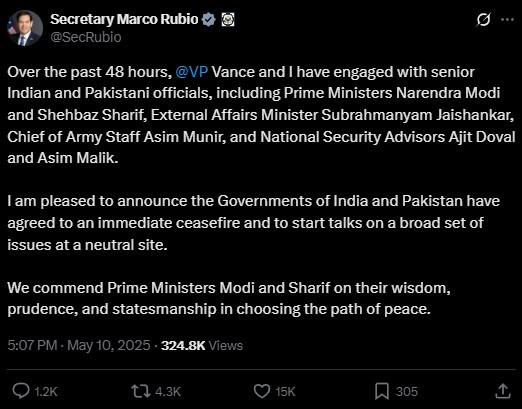Reply using the comment bubble icon

[x=21, y=391]
